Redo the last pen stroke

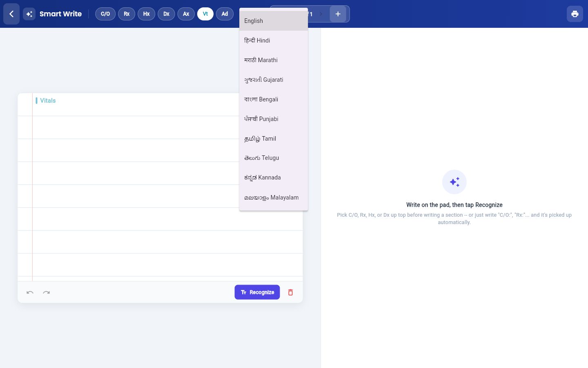(x=47, y=292)
